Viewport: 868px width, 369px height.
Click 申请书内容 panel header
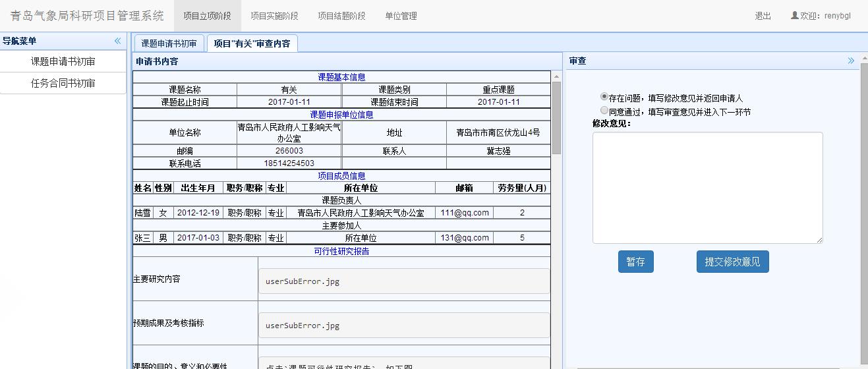[x=347, y=61]
